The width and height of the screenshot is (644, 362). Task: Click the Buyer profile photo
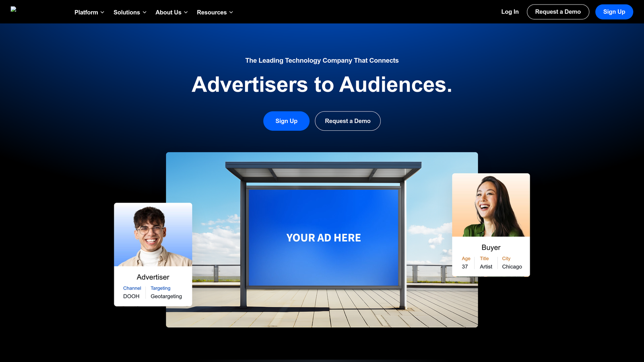491,205
